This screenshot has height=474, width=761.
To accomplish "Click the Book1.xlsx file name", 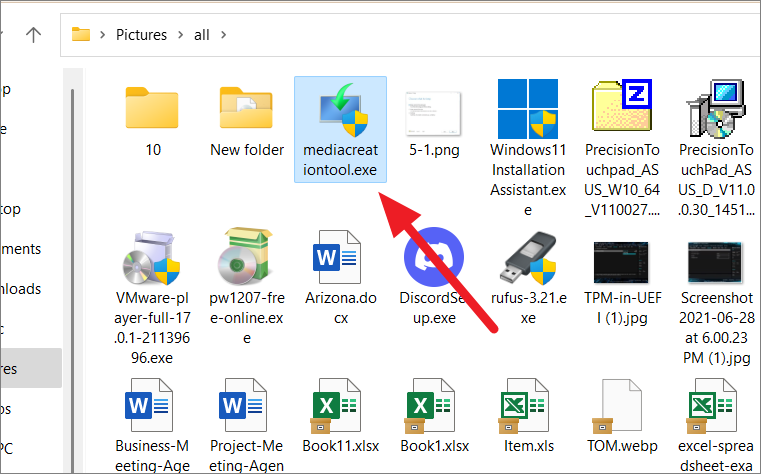I will (x=434, y=446).
